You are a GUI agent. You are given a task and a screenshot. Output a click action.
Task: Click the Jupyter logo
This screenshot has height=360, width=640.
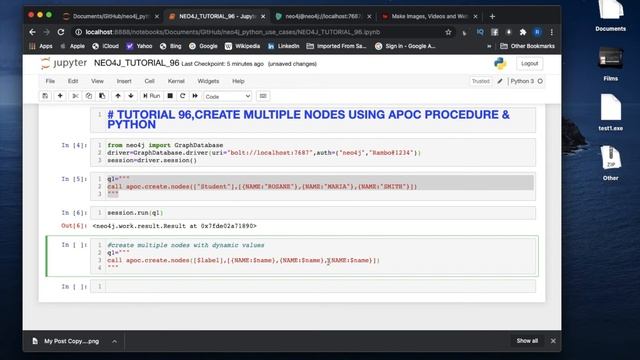coord(64,63)
